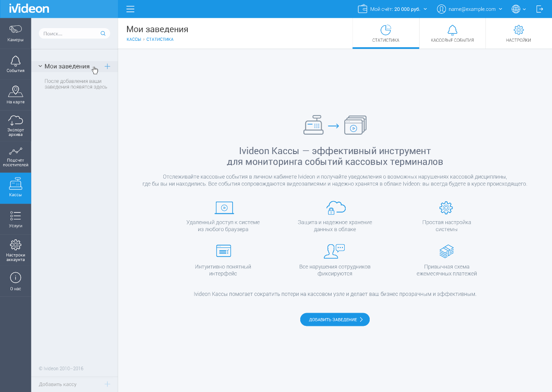Open the Камеры sidebar section
This screenshot has width=552, height=392.
[x=15, y=34]
